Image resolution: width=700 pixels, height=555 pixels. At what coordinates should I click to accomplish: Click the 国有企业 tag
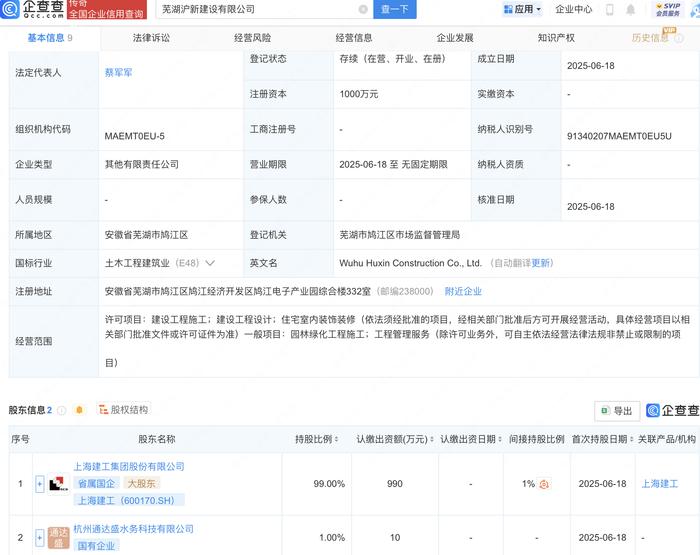click(96, 546)
